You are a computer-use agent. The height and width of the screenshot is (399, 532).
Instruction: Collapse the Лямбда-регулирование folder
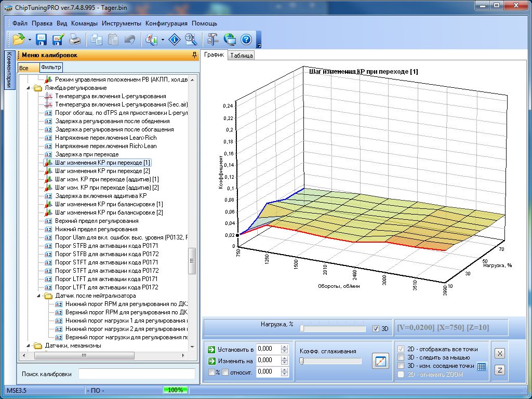pyautogui.click(x=28, y=88)
